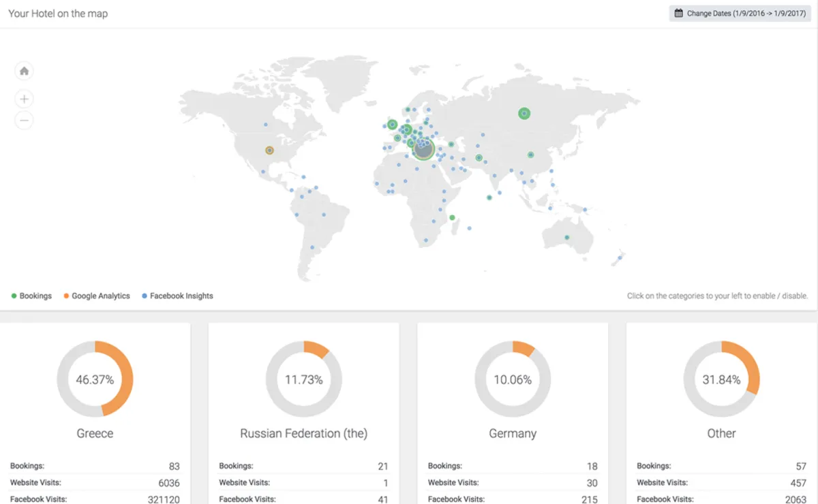The height and width of the screenshot is (504, 818).
Task: Click the Your Hotel on the map heading
Action: pyautogui.click(x=58, y=14)
